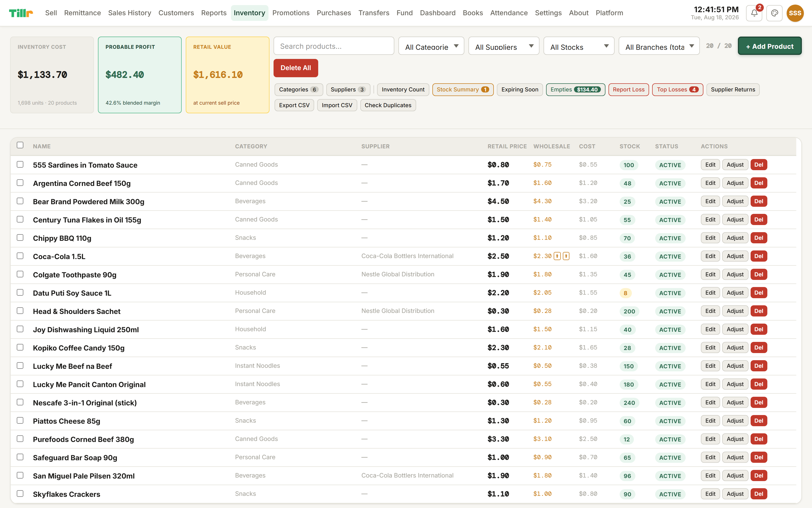The width and height of the screenshot is (812, 508).
Task: Open the notifications bell
Action: click(754, 13)
